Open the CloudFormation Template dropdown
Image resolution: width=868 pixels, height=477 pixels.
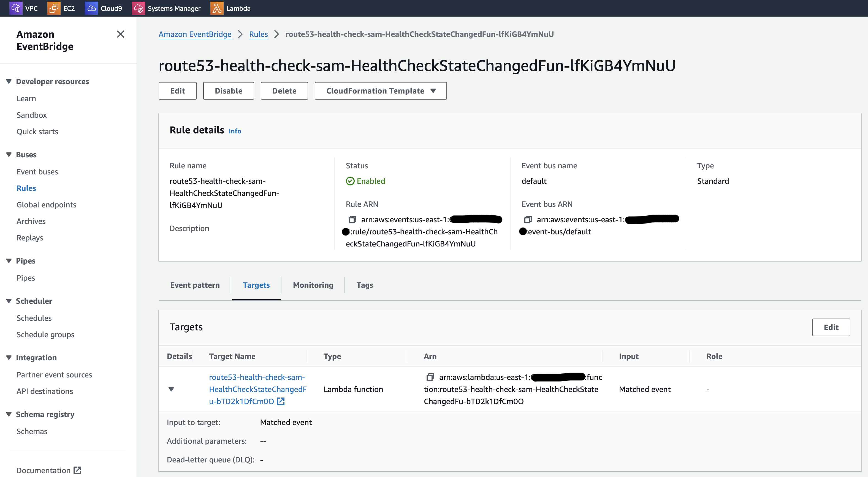pos(380,91)
